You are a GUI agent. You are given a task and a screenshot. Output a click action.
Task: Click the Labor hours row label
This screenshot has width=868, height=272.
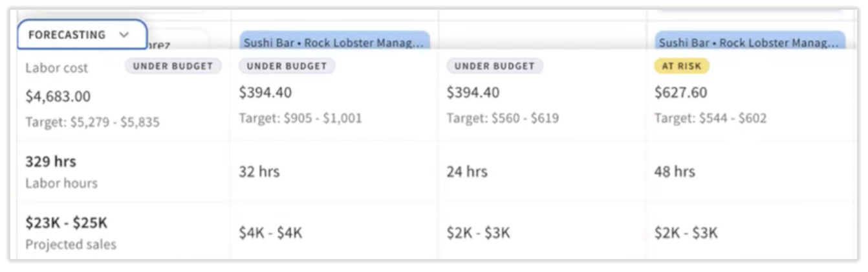[x=61, y=183]
